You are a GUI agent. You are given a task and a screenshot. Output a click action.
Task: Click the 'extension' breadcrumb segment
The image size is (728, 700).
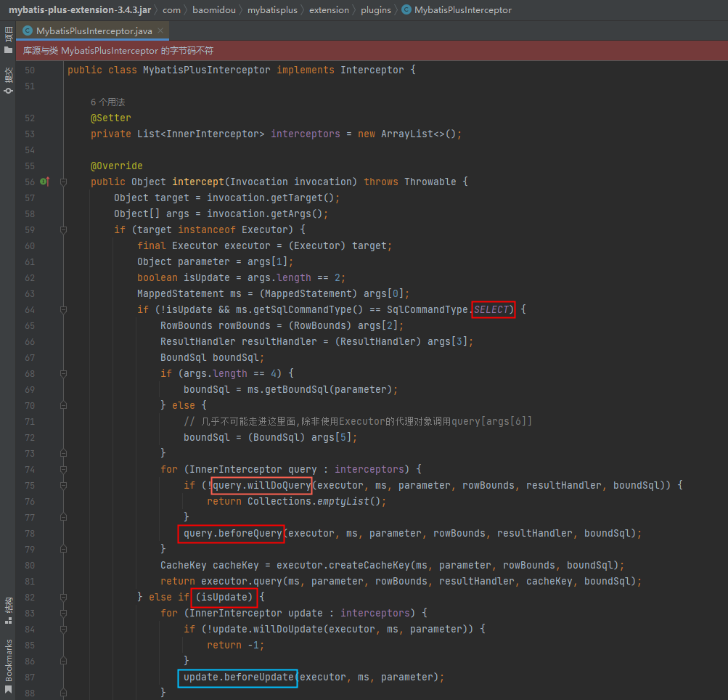[329, 9]
